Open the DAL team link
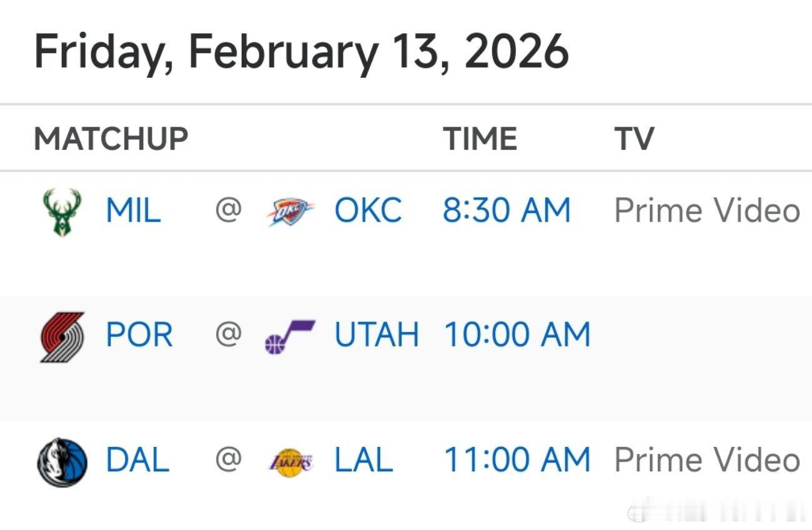Viewport: 812px width, 530px height. [x=137, y=461]
